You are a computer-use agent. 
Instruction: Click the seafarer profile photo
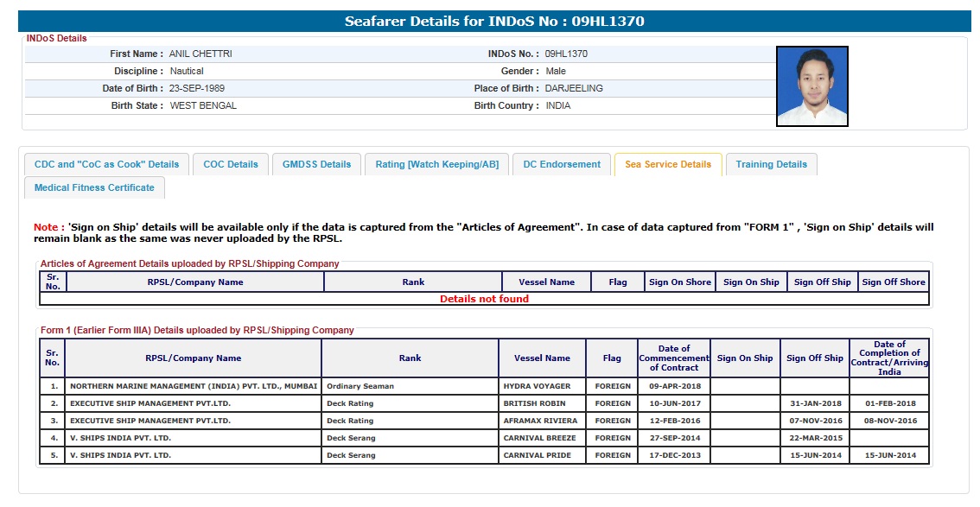(811, 86)
